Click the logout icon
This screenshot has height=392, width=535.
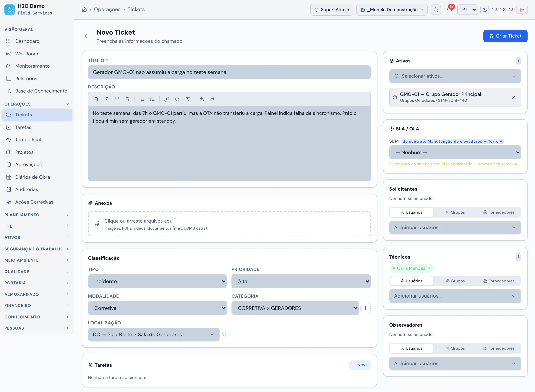[x=522, y=9]
